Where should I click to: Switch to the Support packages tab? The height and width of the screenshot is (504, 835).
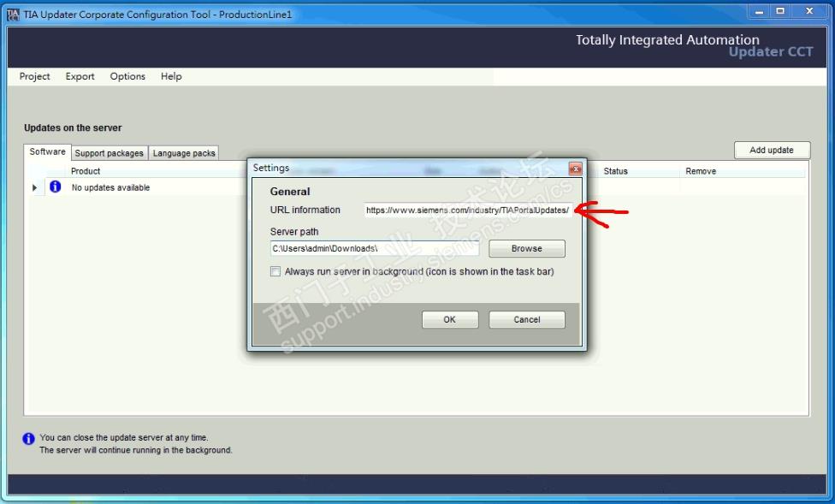110,153
